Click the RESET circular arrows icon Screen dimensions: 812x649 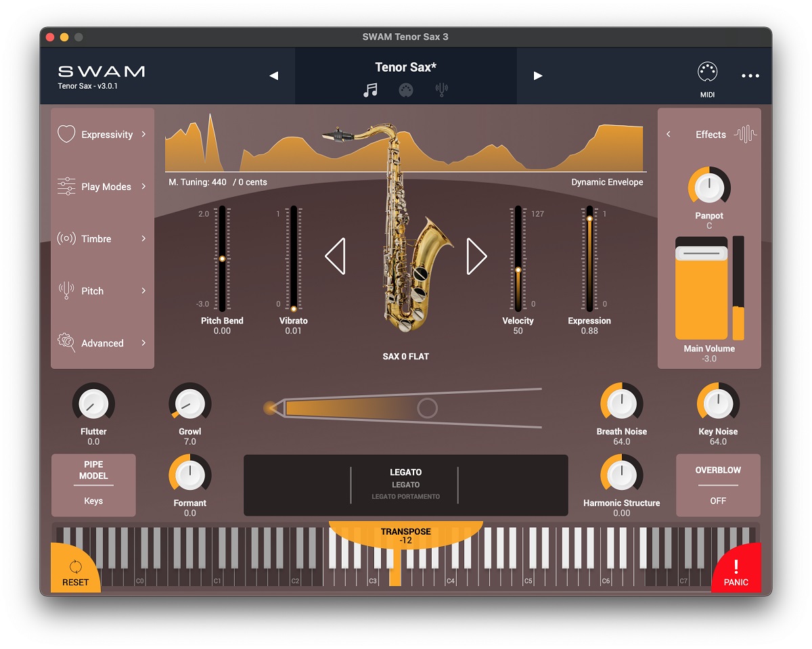pos(75,567)
